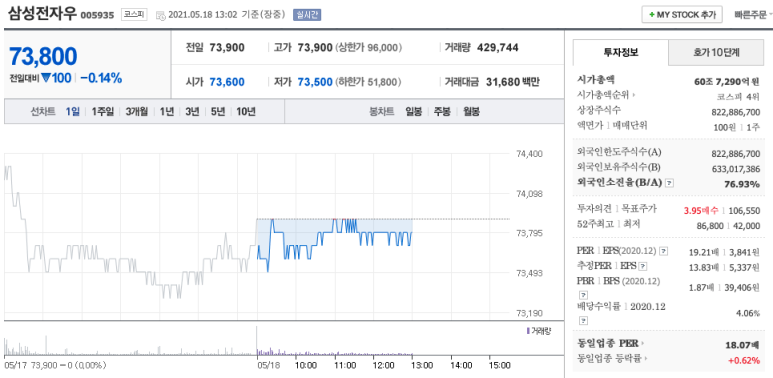
Task: Select the 5년 line chart period
Action: click(x=217, y=111)
